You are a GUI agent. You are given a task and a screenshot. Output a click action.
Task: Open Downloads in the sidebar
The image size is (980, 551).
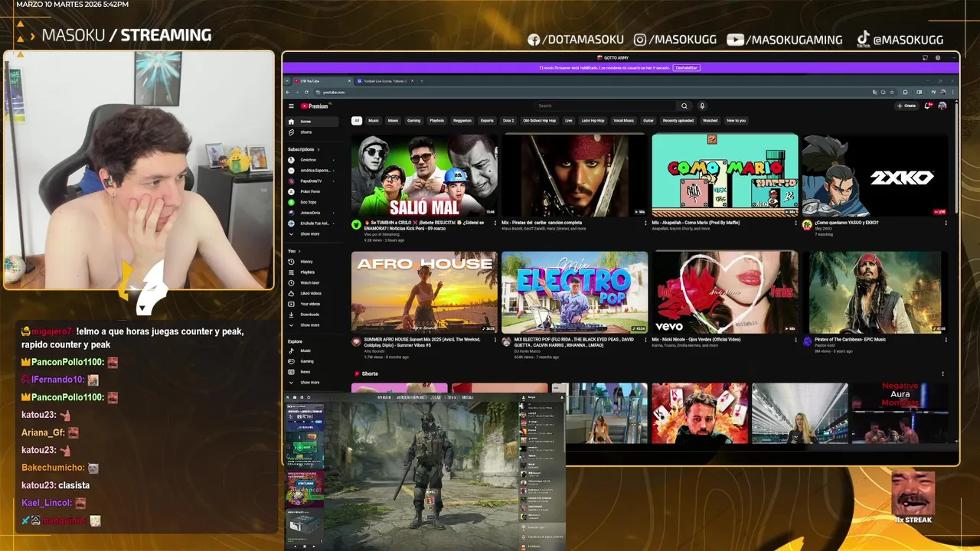(x=312, y=315)
